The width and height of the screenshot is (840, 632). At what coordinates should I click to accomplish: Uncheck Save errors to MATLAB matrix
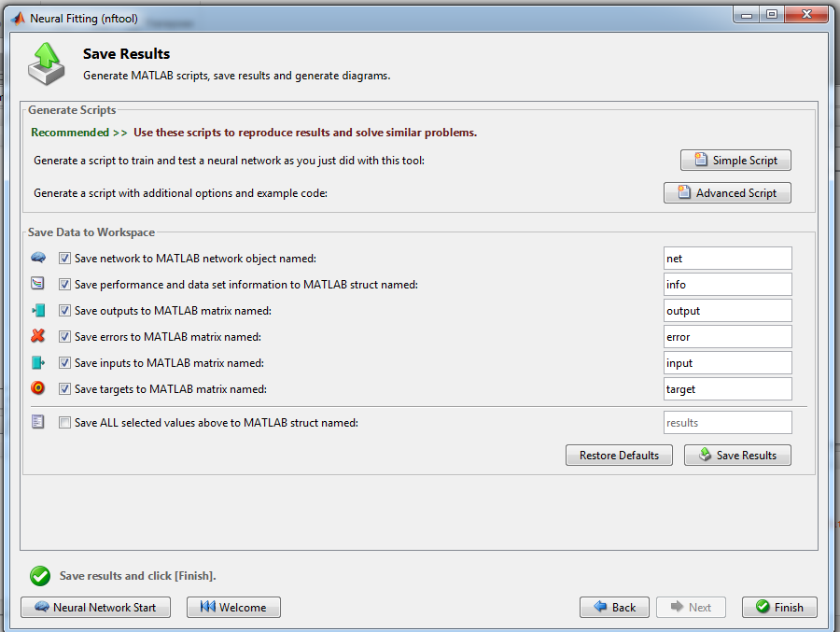64,337
